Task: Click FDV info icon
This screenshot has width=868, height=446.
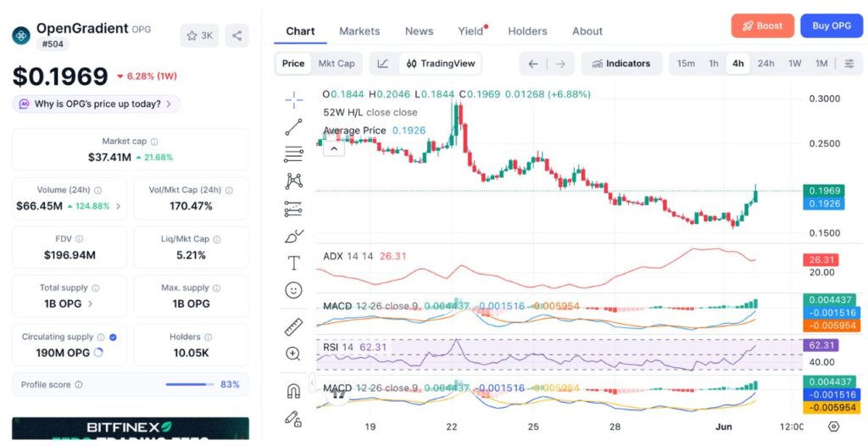Action: pos(79,239)
